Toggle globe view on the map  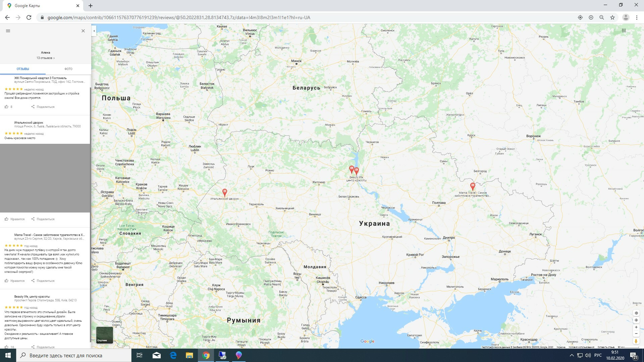pyautogui.click(x=636, y=313)
